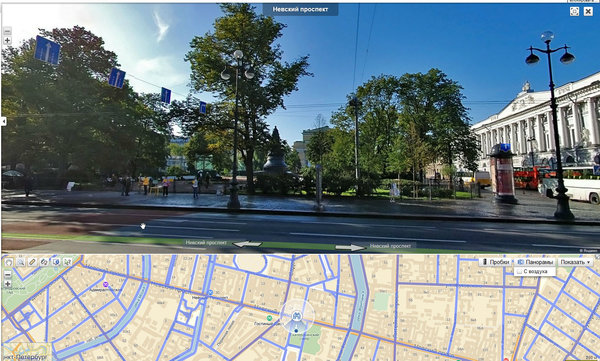Choose the ruler distance measurement tool
600x361 pixels.
(x=32, y=262)
